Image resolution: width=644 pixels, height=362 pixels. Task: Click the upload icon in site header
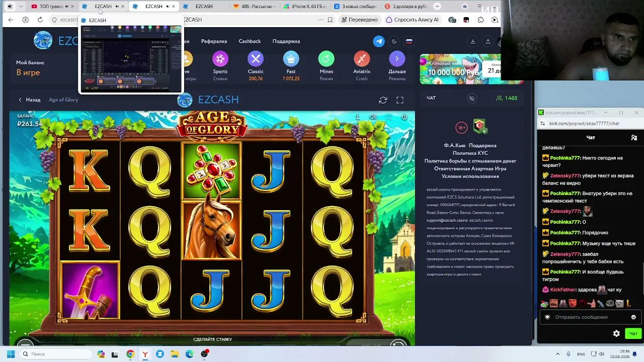coord(488,41)
